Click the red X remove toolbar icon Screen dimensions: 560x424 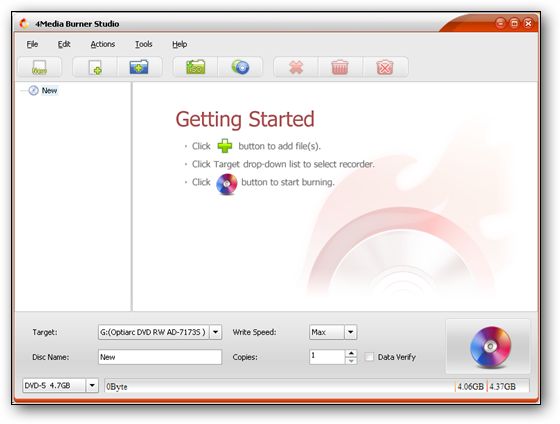(296, 67)
